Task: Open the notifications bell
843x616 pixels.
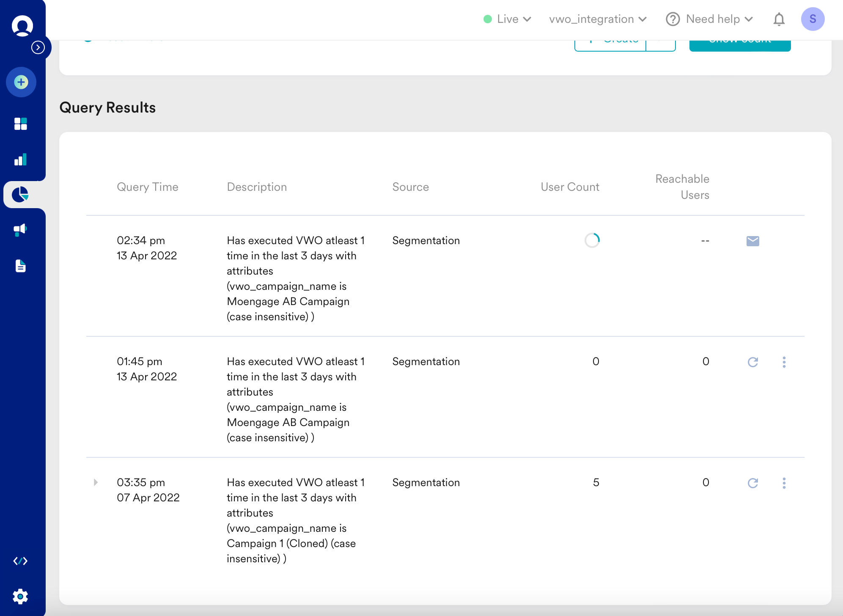Action: [x=779, y=19]
